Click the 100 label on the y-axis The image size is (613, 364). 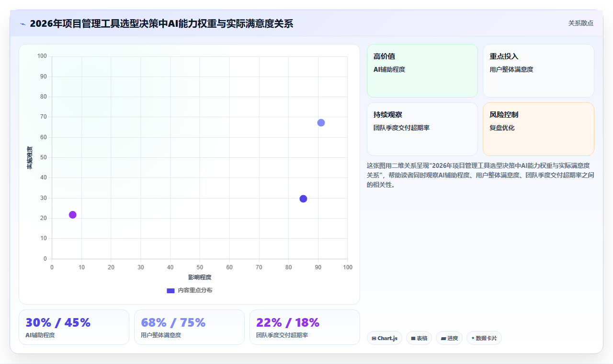[42, 56]
